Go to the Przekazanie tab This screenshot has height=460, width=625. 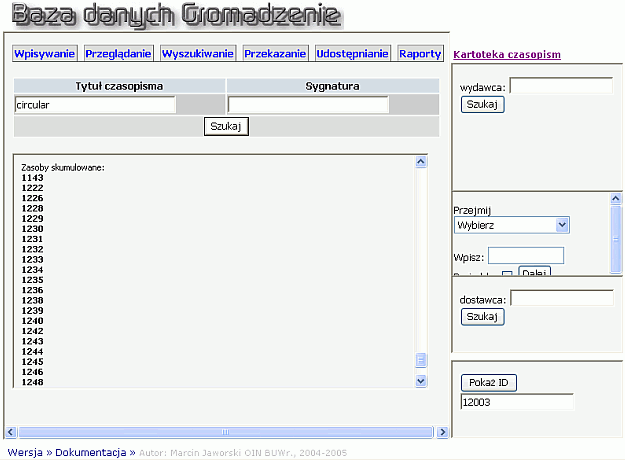click(275, 53)
